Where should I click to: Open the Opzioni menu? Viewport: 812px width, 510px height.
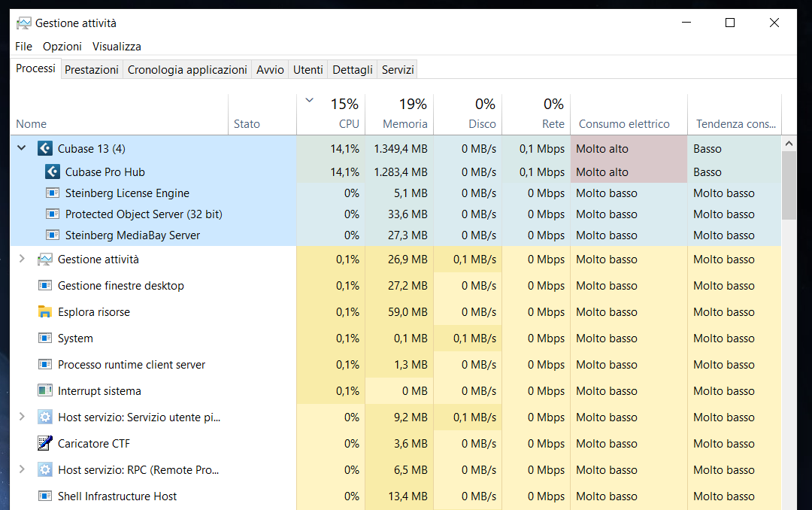(62, 47)
